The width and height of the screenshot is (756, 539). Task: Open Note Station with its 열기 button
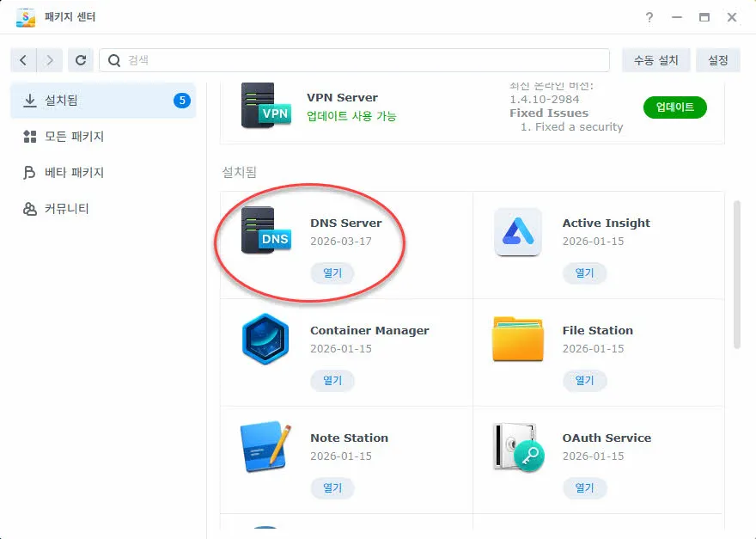[332, 488]
